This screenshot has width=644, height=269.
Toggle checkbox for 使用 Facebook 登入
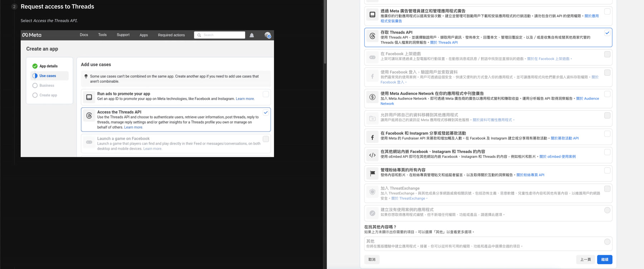[607, 73]
